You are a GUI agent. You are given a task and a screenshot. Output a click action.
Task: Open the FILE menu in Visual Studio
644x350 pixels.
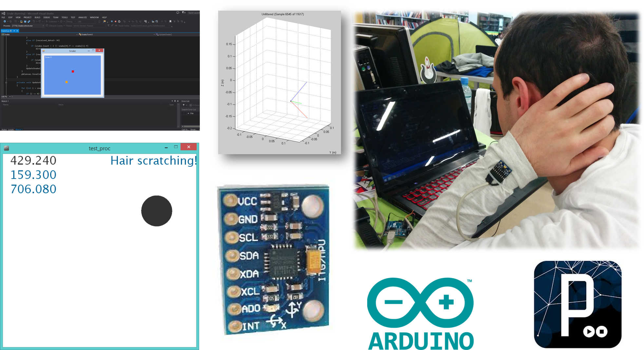pos(3,17)
